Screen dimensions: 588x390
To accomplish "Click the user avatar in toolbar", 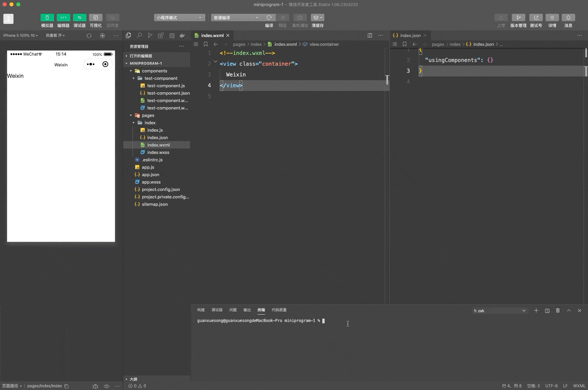I will [8, 19].
